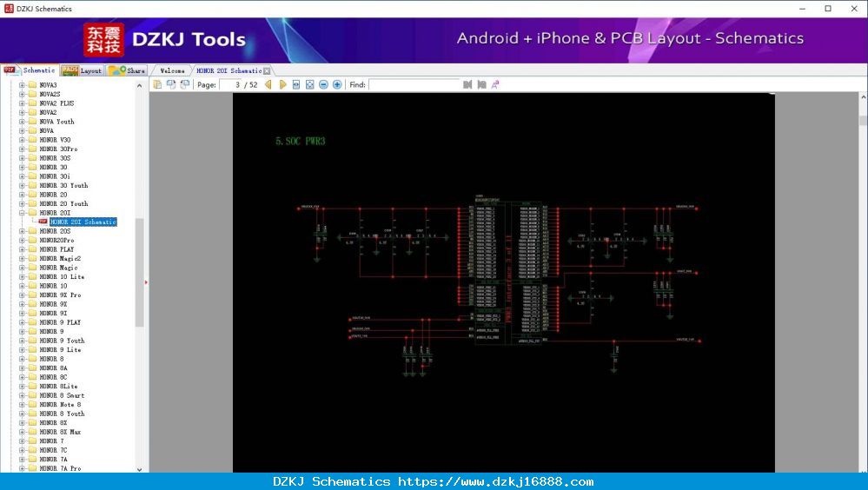The width and height of the screenshot is (868, 490).
Task: Switch to the Schematic tab
Action: click(30, 70)
